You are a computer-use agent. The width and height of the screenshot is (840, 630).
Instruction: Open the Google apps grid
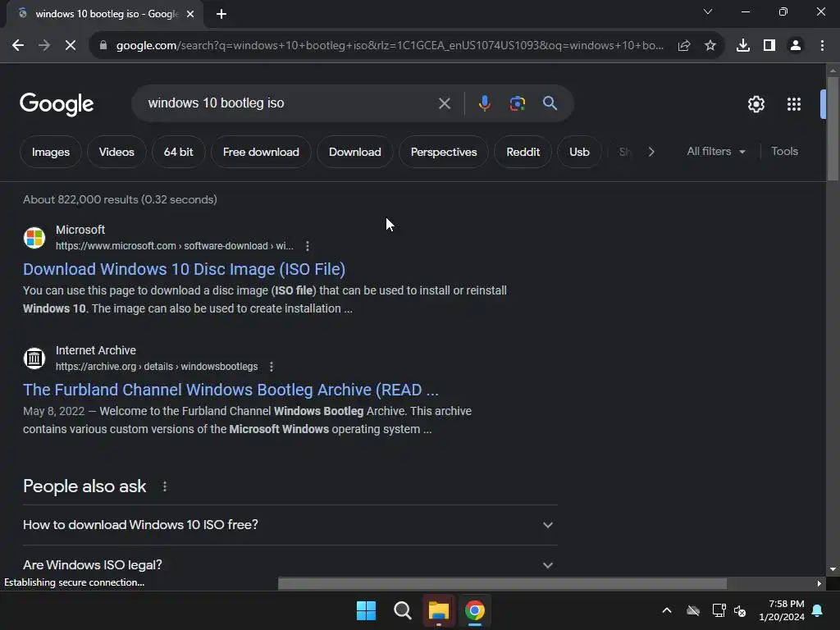point(794,104)
